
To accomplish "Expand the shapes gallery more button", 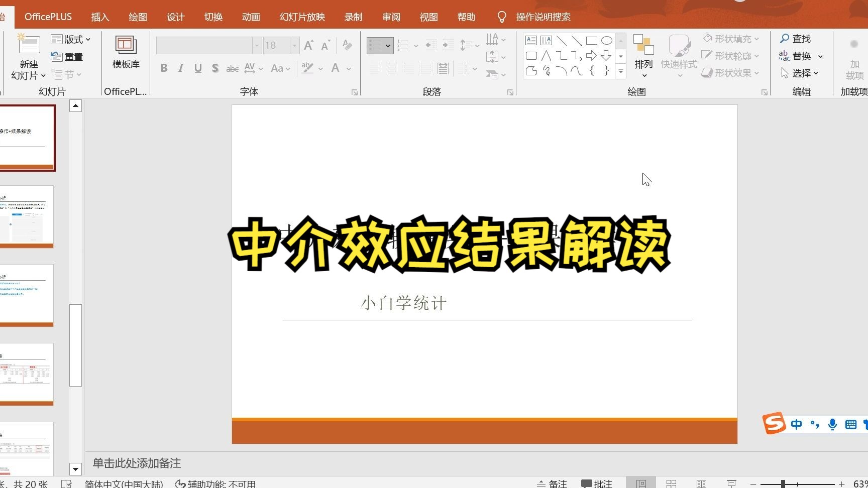I will click(x=621, y=72).
